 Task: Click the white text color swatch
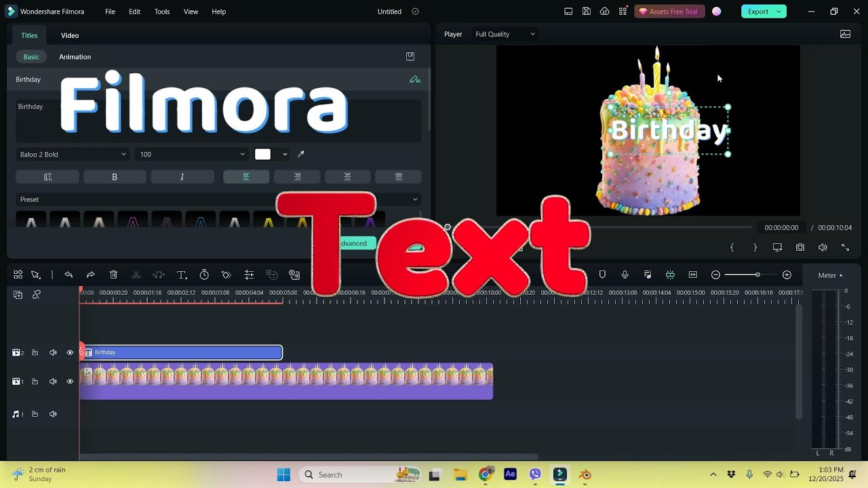click(262, 155)
